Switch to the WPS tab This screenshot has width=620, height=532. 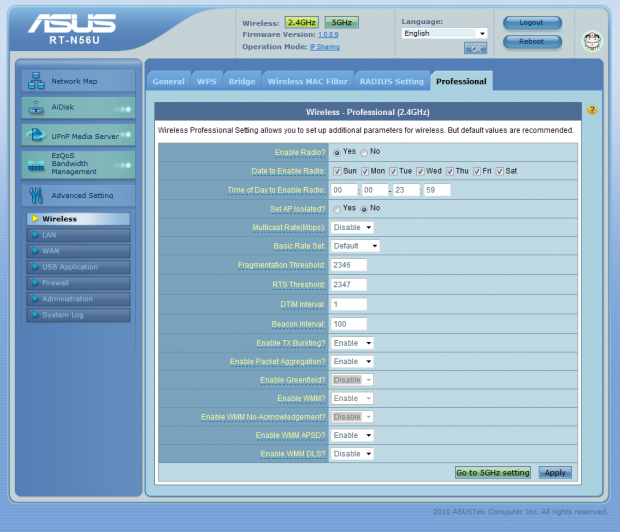pos(207,81)
